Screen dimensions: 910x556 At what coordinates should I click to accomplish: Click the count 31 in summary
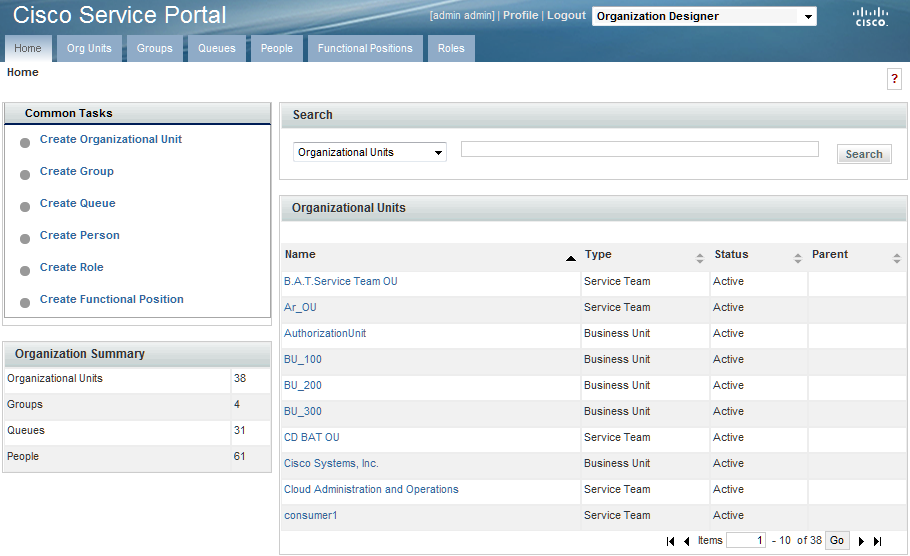pos(239,430)
